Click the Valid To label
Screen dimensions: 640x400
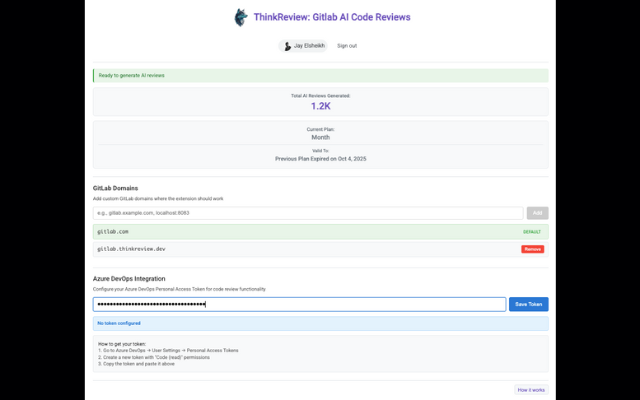coord(320,151)
